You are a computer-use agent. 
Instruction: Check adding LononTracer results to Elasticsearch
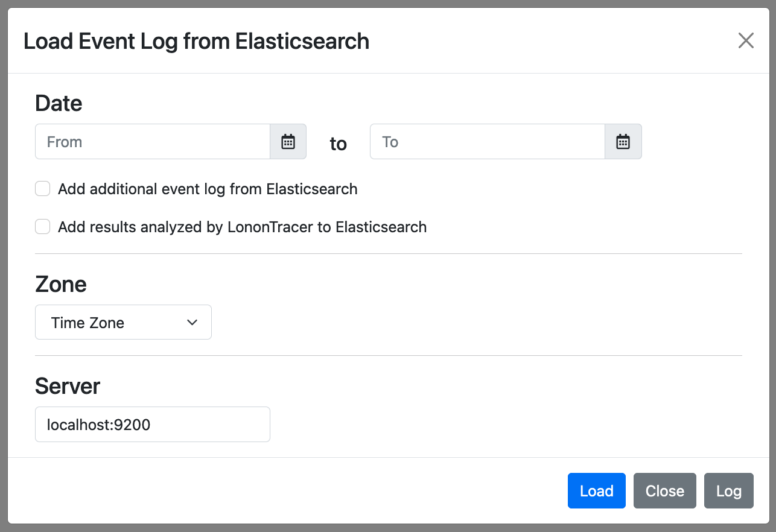[x=42, y=226]
